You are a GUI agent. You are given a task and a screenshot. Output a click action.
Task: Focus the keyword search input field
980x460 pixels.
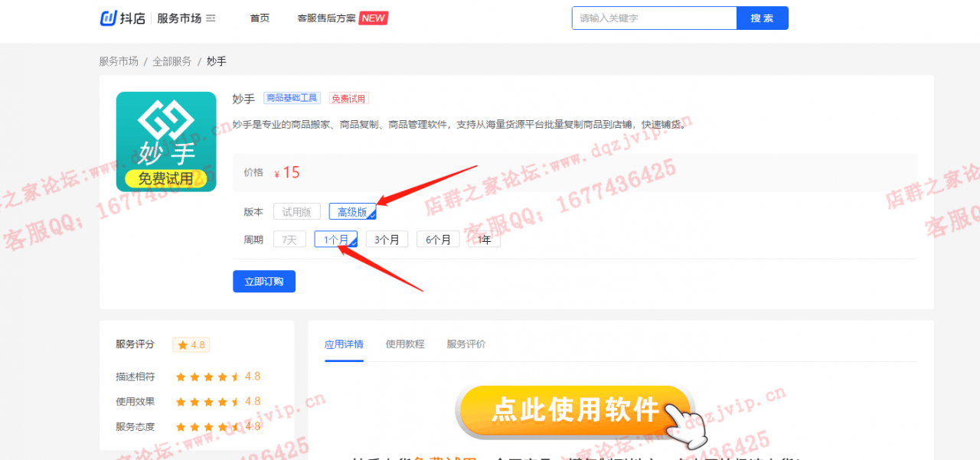click(x=654, y=18)
